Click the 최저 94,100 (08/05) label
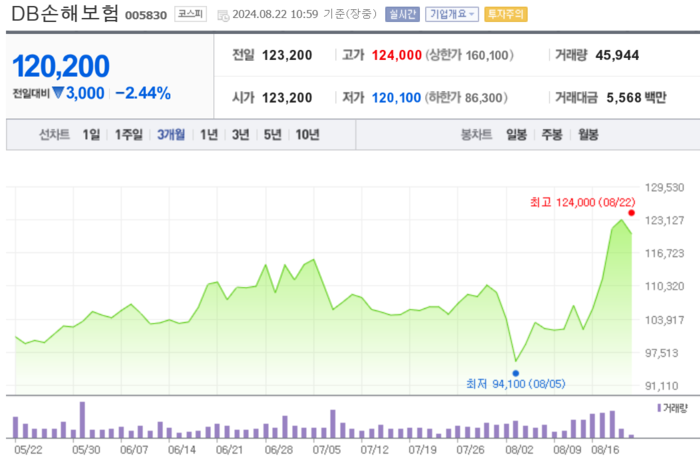The image size is (700, 458). pyautogui.click(x=516, y=384)
